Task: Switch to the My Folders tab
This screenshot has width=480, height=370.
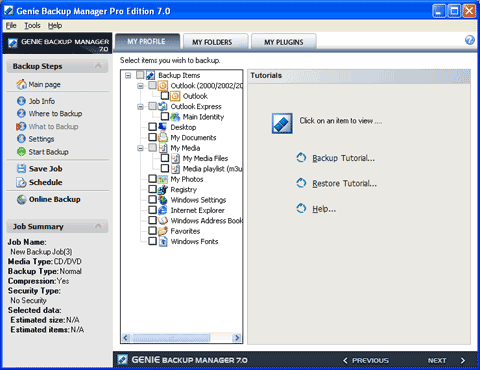Action: (215, 42)
